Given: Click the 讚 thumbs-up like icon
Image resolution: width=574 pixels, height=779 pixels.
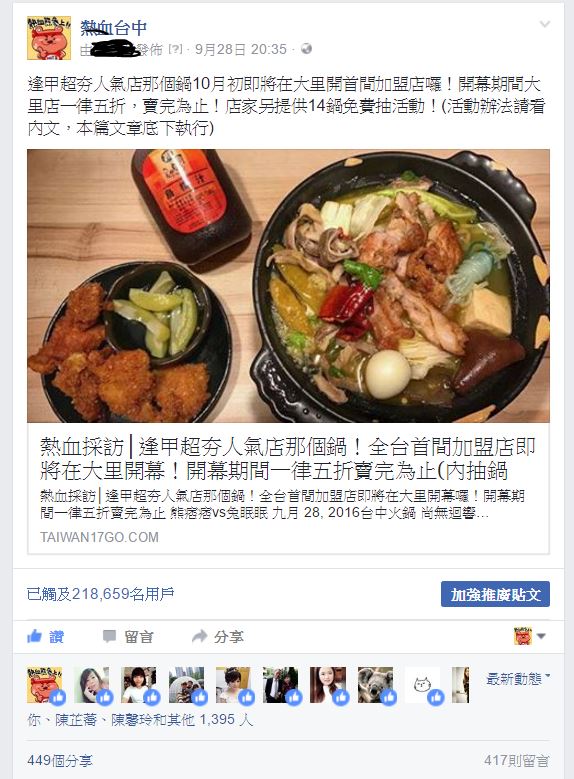Looking at the screenshot, I should (34, 636).
